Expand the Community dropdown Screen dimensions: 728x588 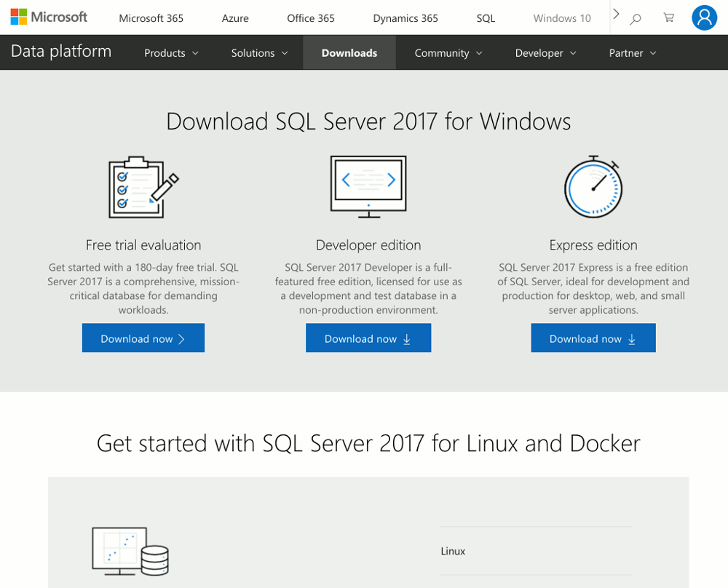point(448,53)
